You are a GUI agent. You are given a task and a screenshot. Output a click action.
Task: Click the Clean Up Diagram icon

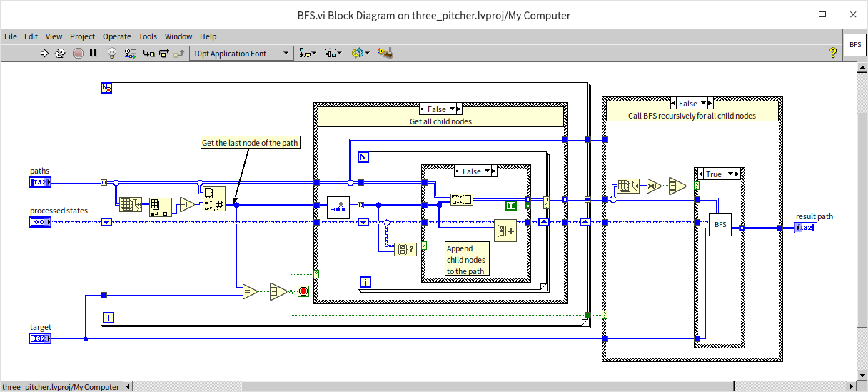point(385,53)
